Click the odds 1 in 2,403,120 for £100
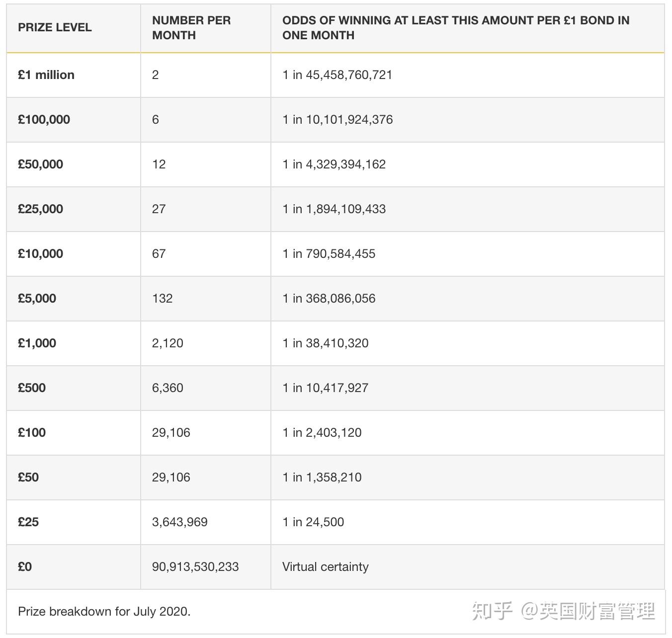This screenshot has height=638, width=672. point(322,432)
